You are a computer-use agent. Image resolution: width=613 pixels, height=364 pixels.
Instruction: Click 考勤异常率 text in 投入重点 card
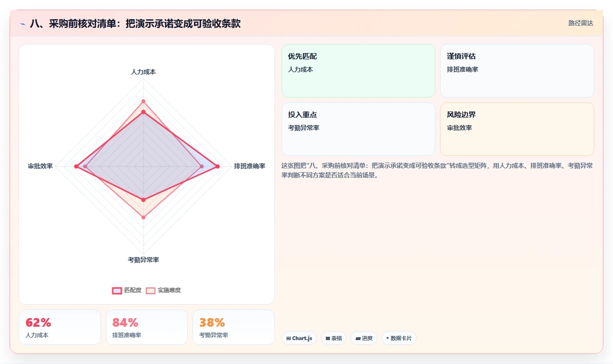(x=304, y=128)
